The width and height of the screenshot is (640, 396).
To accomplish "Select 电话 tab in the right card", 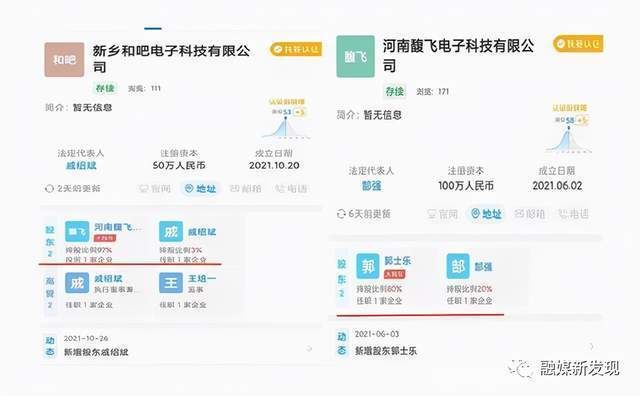I will tap(573, 214).
